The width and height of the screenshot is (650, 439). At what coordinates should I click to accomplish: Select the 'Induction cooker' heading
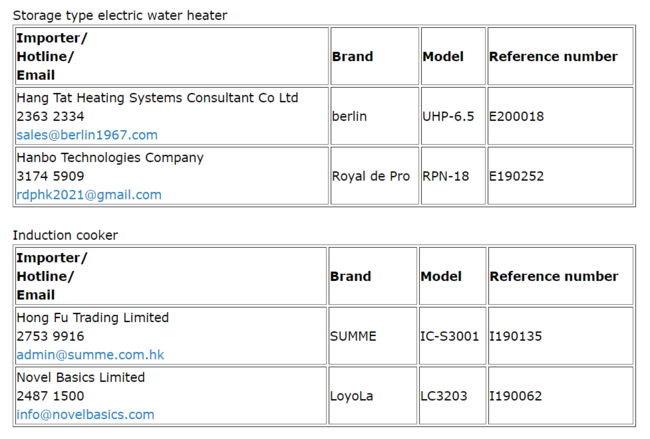65,235
